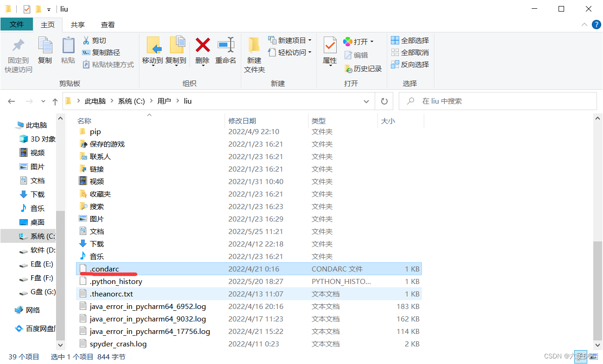603x364 pixels.
Task: Click Cut (剪切) scissors icon
Action: 86,41
